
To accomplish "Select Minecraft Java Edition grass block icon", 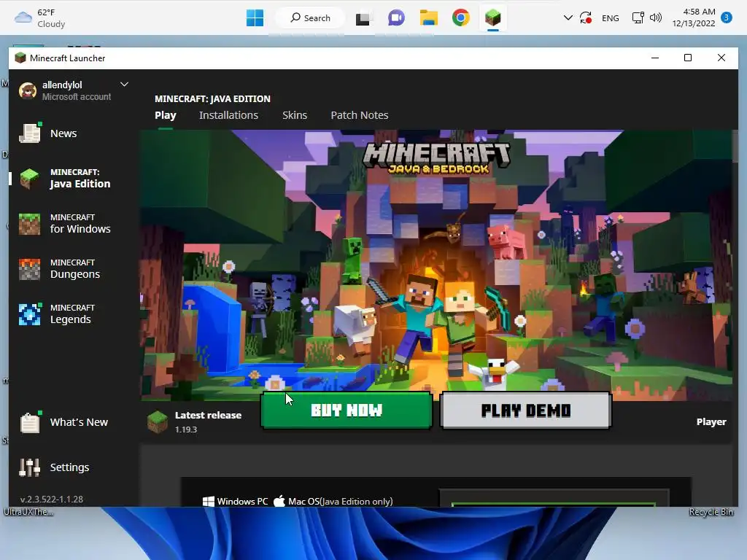I will coord(29,179).
